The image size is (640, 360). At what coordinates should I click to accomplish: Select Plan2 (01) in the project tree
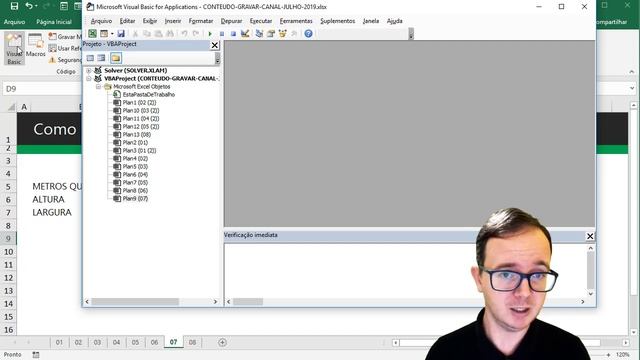coord(135,142)
